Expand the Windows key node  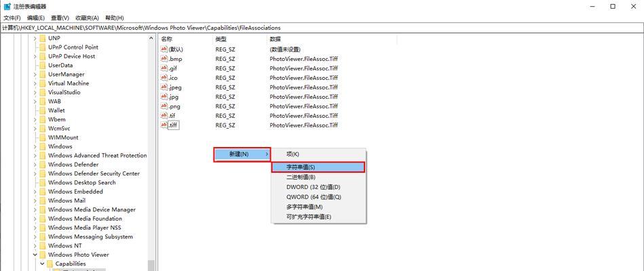click(35, 146)
